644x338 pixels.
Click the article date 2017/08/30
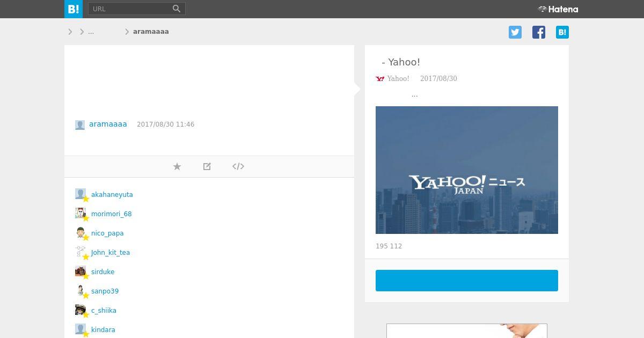[438, 79]
